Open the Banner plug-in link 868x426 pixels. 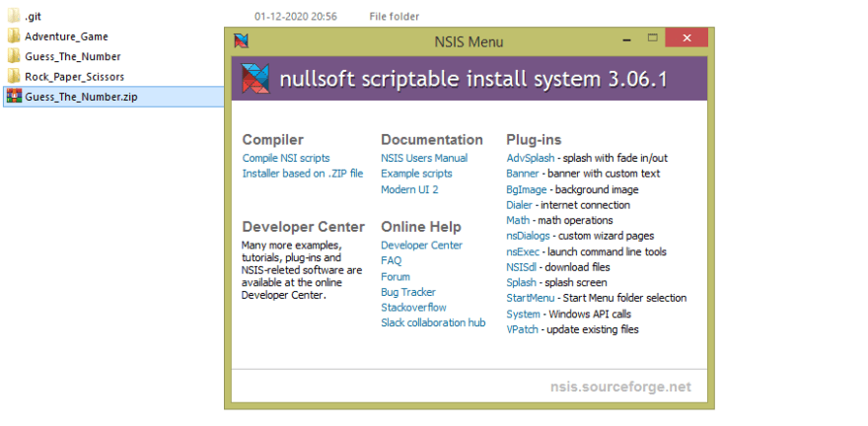(523, 174)
